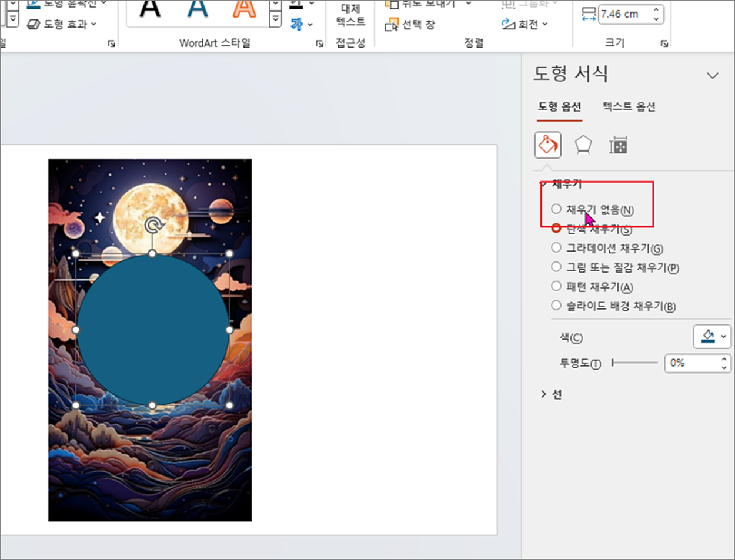Open the 선택 창 selection pane
The height and width of the screenshot is (560, 735).
pos(410,25)
